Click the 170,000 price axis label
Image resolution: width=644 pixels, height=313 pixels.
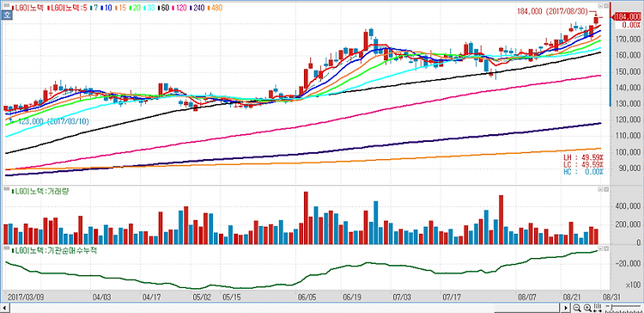pos(628,40)
